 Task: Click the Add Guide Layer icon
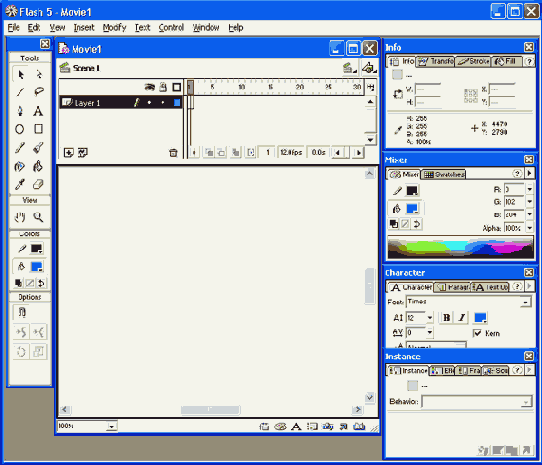(x=83, y=152)
